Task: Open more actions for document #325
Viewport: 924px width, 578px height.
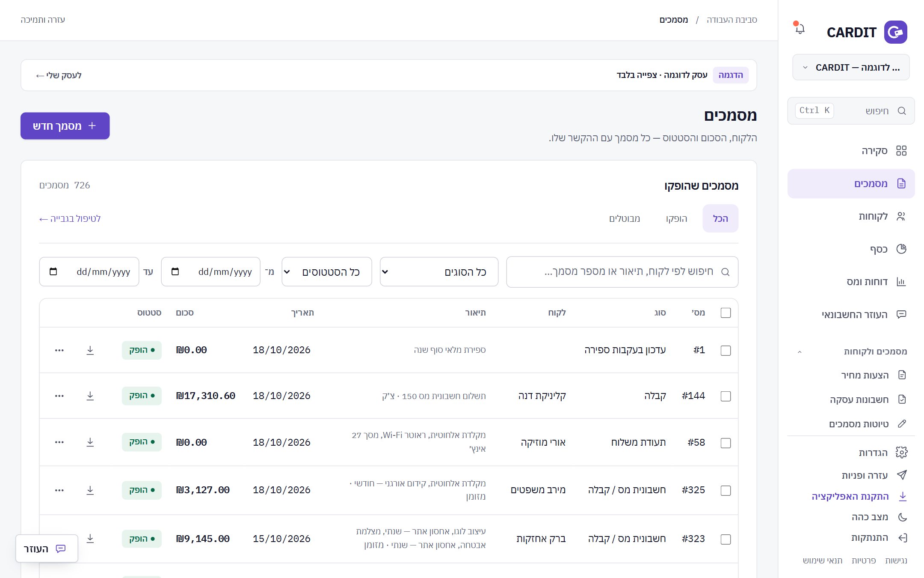Action: pos(59,490)
